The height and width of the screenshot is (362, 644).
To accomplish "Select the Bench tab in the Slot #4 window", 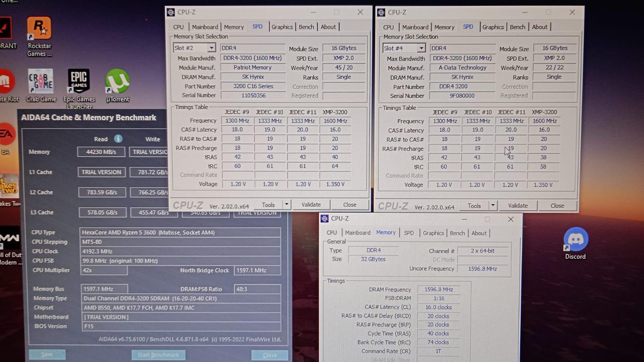I will tap(518, 27).
